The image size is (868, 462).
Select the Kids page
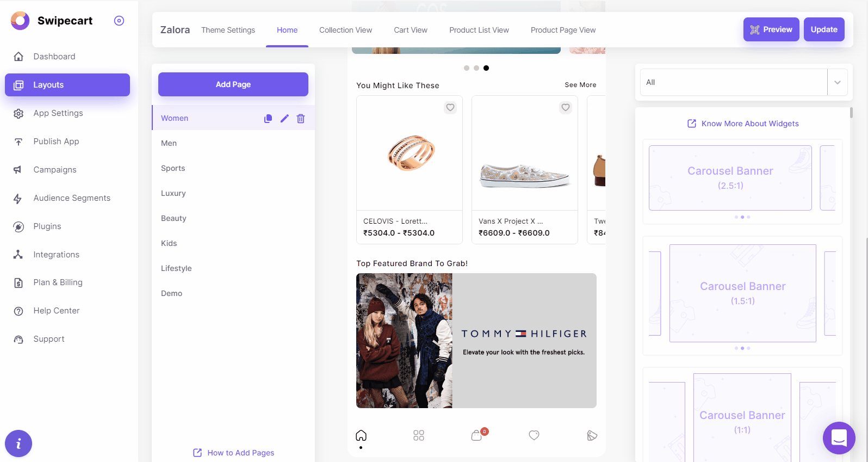tap(233, 243)
